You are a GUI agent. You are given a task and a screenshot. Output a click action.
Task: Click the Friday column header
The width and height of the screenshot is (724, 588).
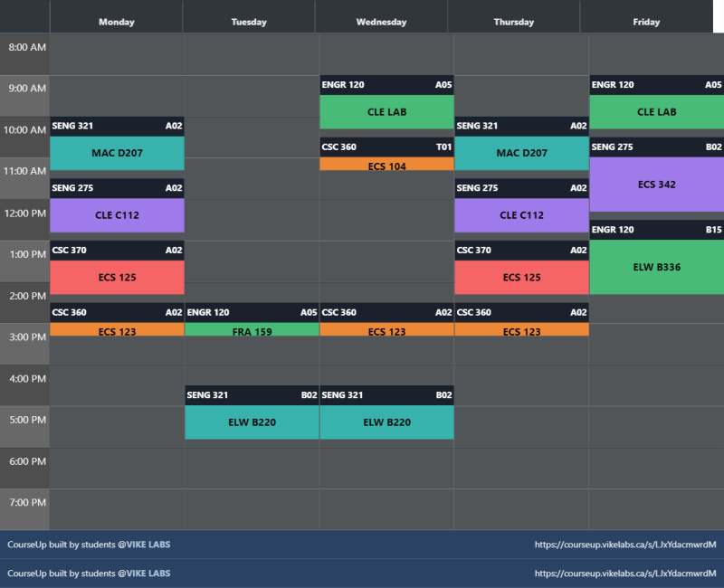point(646,21)
